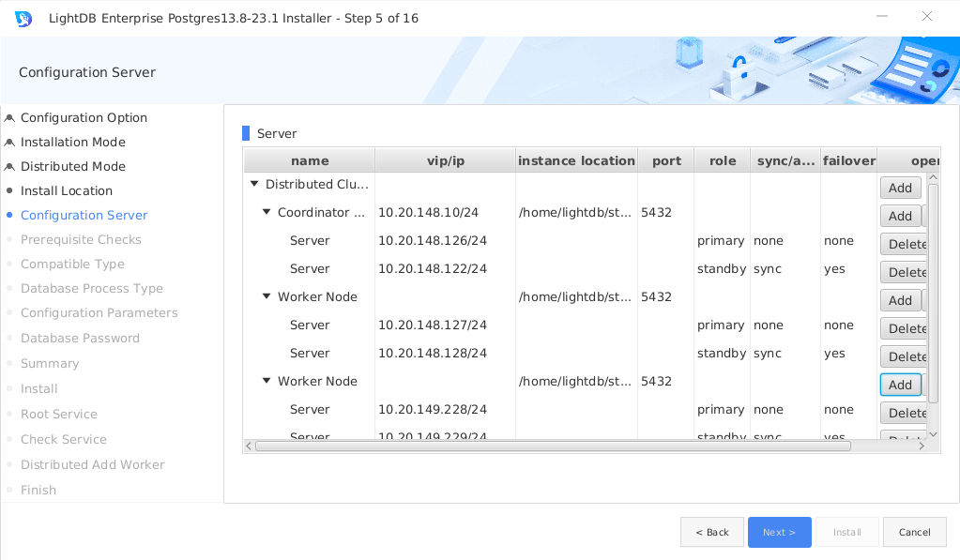Click the role column header
Screen dimensions: 960x560
coord(723,160)
